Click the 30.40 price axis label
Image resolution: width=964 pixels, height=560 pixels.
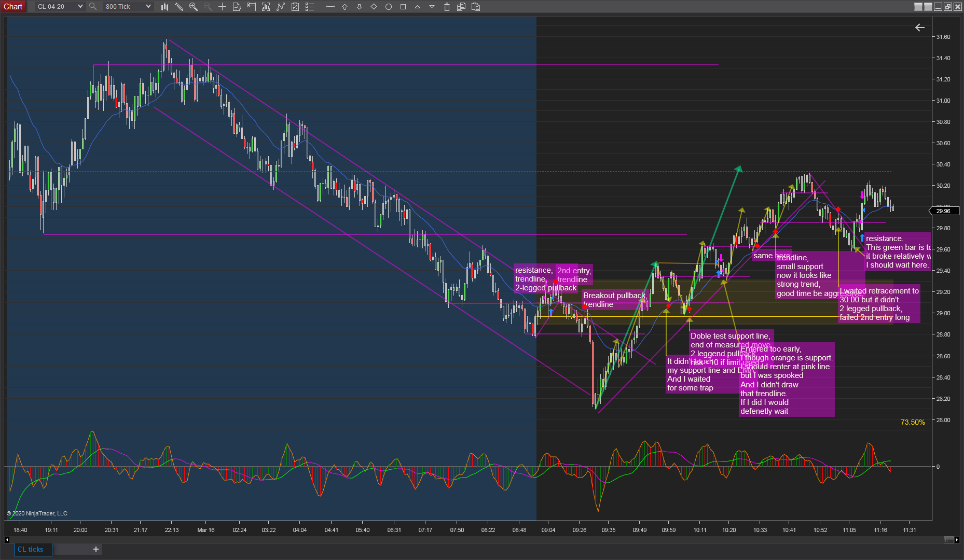(943, 164)
